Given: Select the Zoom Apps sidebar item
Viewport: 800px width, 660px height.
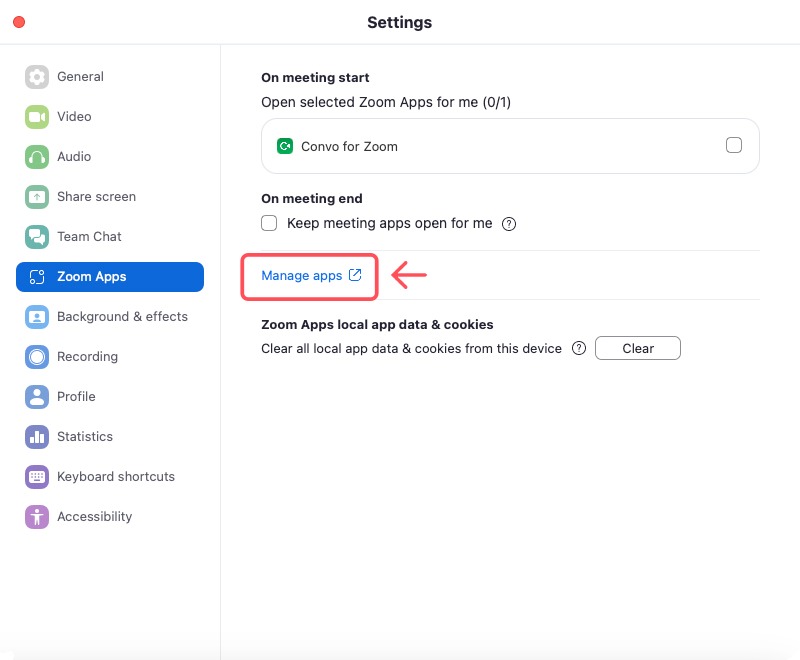Looking at the screenshot, I should tap(110, 277).
